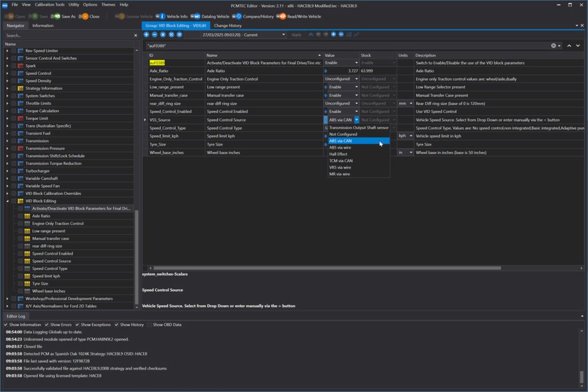The image size is (588, 392).
Task: Expand the Turbocharger tree node
Action: (7, 171)
